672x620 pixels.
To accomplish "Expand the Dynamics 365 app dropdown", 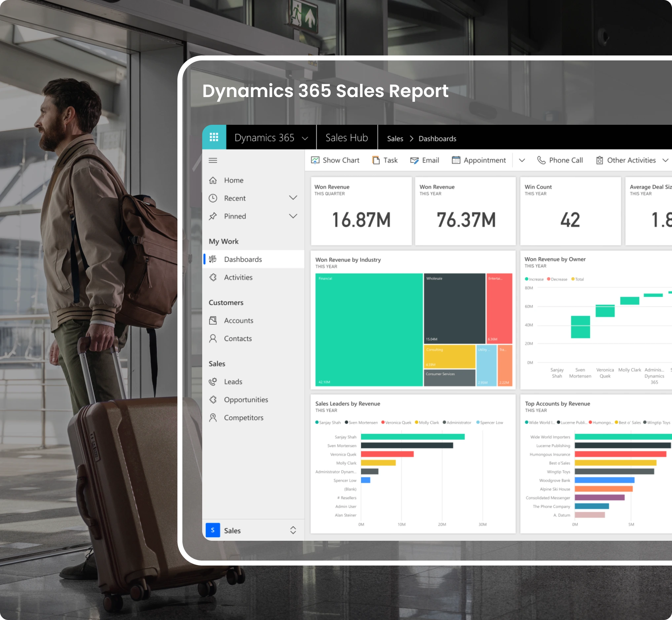I will click(x=305, y=138).
